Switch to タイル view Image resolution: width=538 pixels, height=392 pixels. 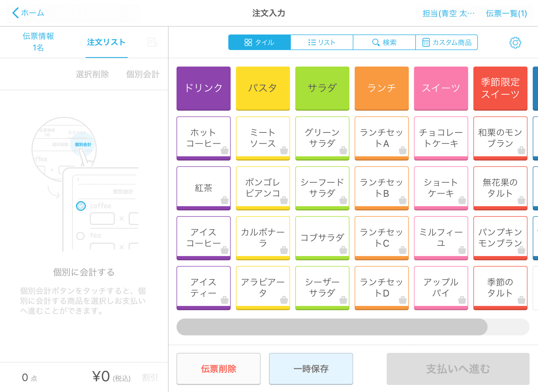[x=259, y=42]
